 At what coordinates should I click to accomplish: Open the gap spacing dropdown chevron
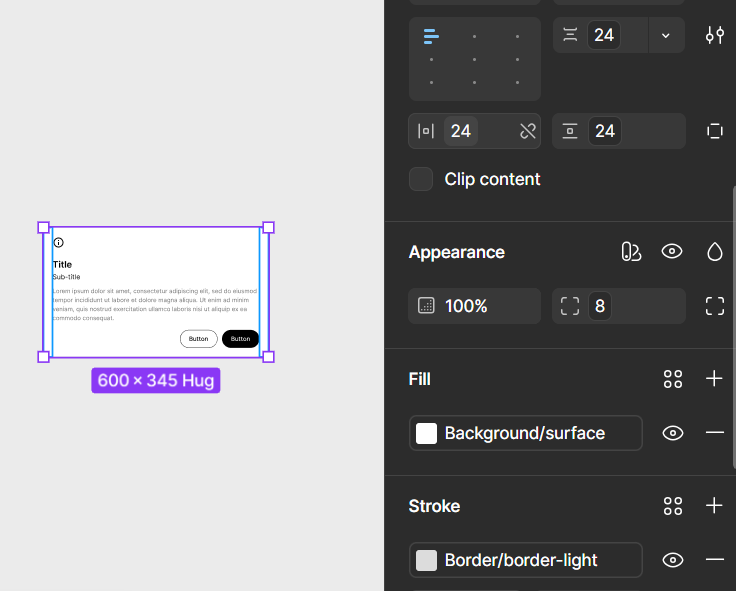pos(666,35)
